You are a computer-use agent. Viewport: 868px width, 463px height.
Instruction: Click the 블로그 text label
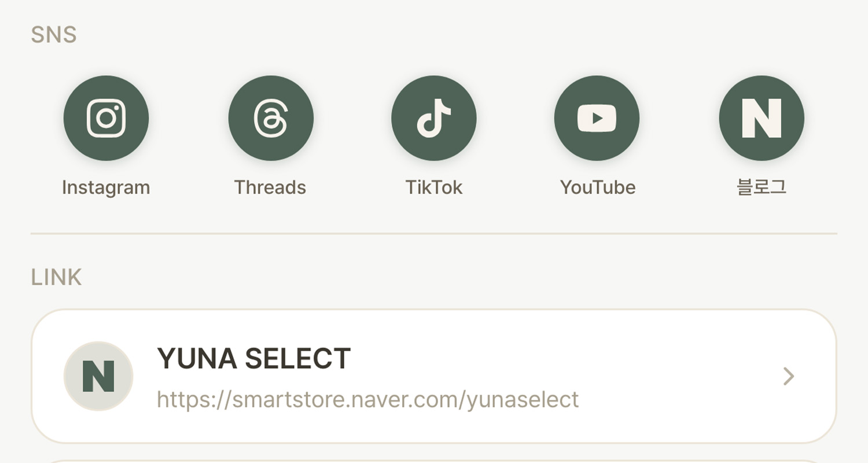click(x=762, y=188)
